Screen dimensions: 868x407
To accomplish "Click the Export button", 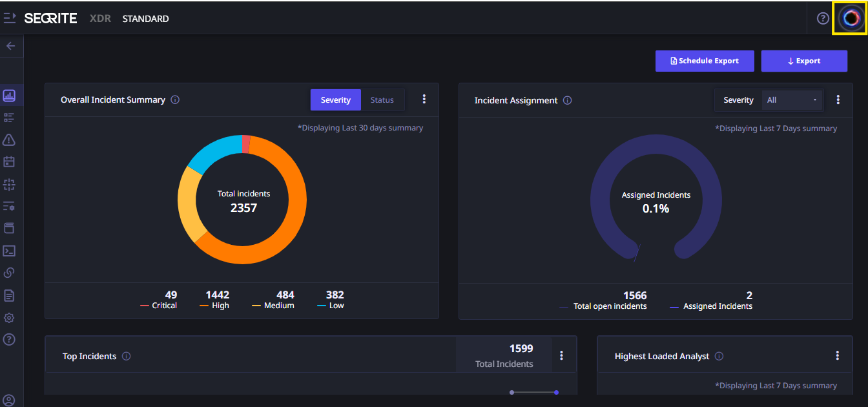I will 804,61.
